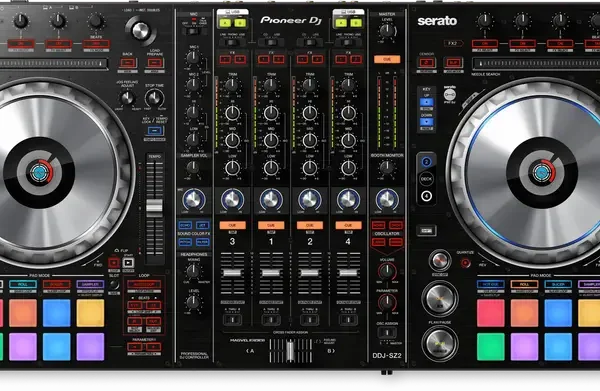Enable ECHO Sound Color FX

click(x=186, y=225)
